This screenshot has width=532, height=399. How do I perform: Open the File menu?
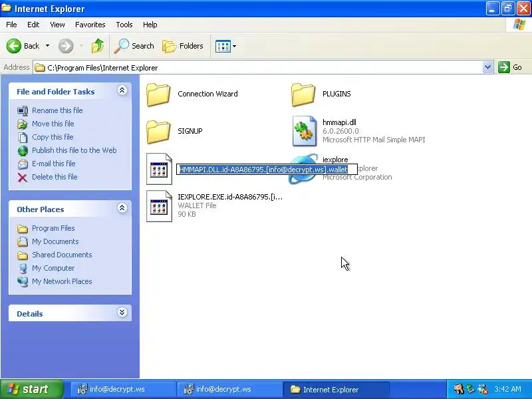click(11, 25)
